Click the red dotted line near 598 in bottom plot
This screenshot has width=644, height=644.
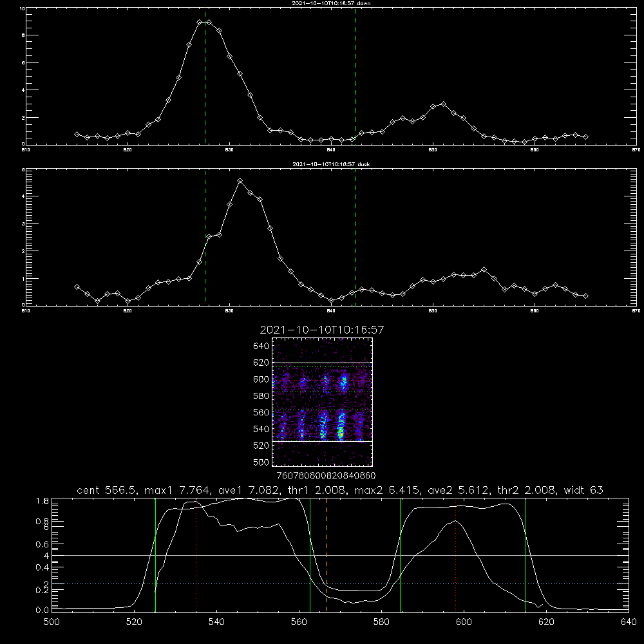(456, 554)
